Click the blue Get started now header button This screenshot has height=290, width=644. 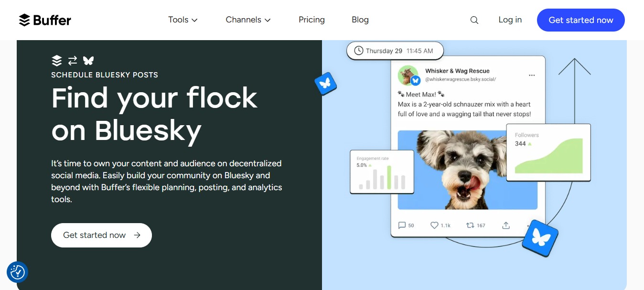tap(580, 20)
